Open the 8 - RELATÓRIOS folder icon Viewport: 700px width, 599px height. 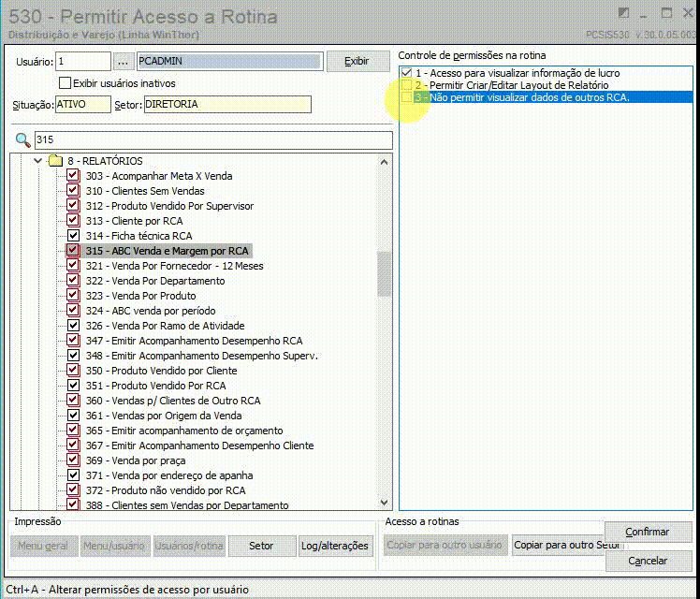[x=55, y=161]
